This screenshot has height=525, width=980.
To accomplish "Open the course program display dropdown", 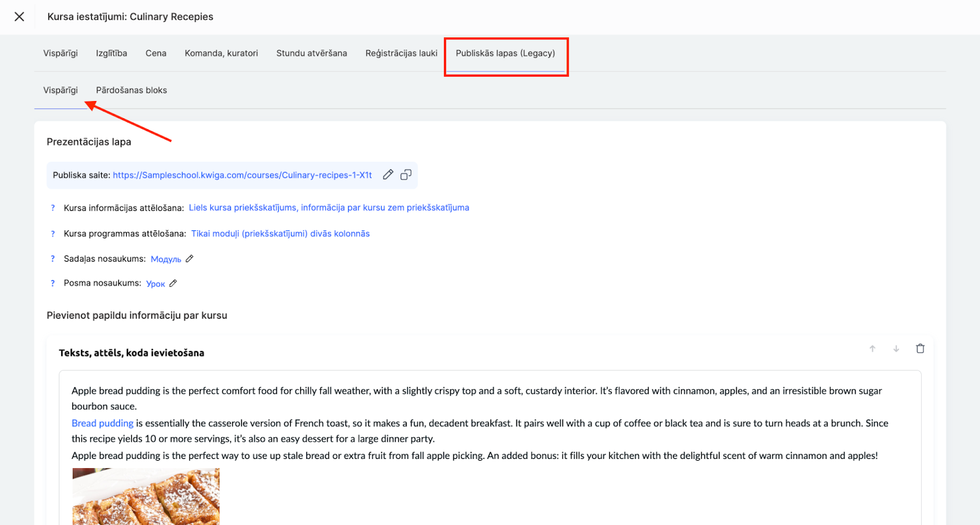I will (x=281, y=233).
